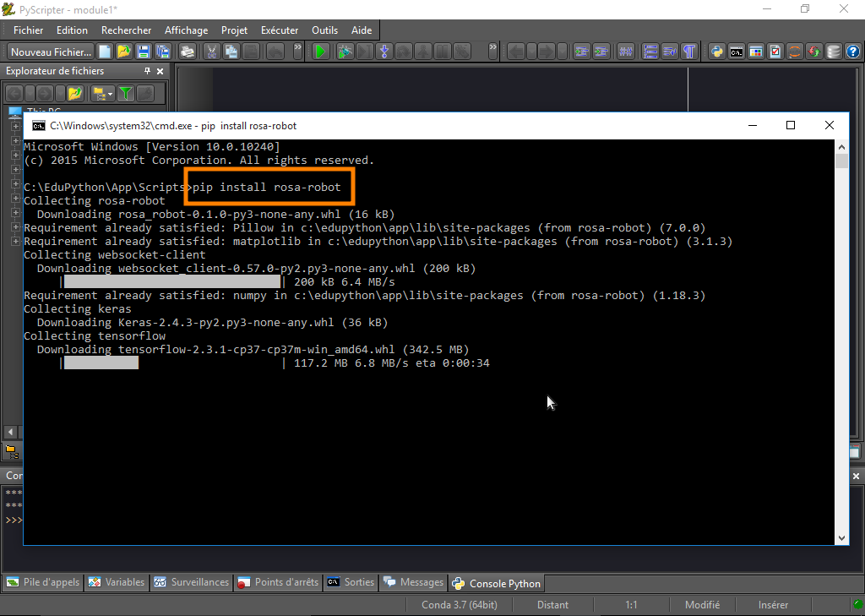Click the Python logo toolbar icon

tap(717, 52)
